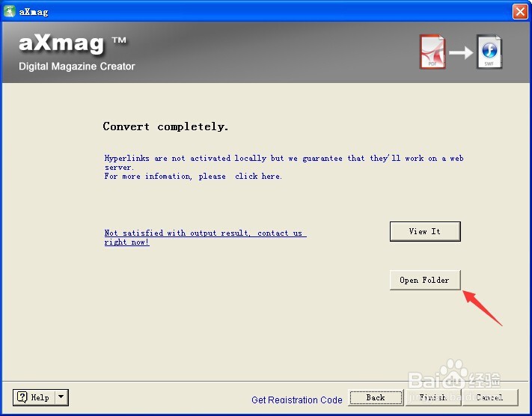The height and width of the screenshot is (416, 532).
Task: Go back with the Back button
Action: 376,397
